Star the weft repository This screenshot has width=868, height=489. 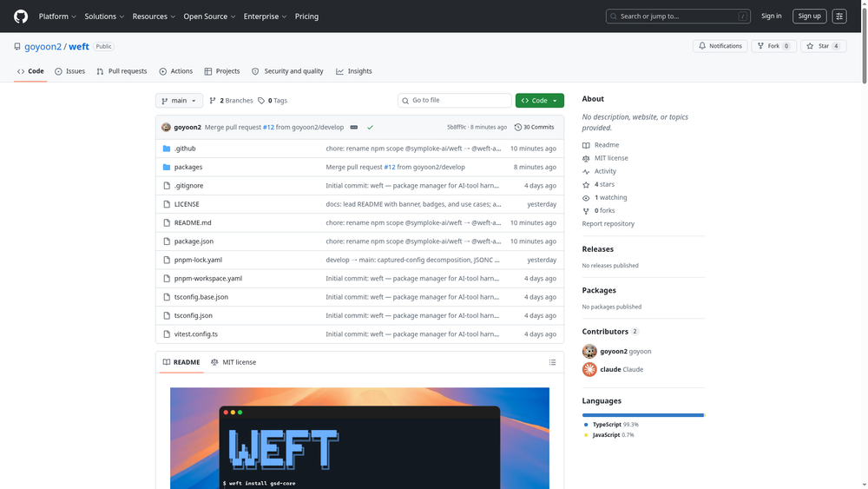(823, 46)
